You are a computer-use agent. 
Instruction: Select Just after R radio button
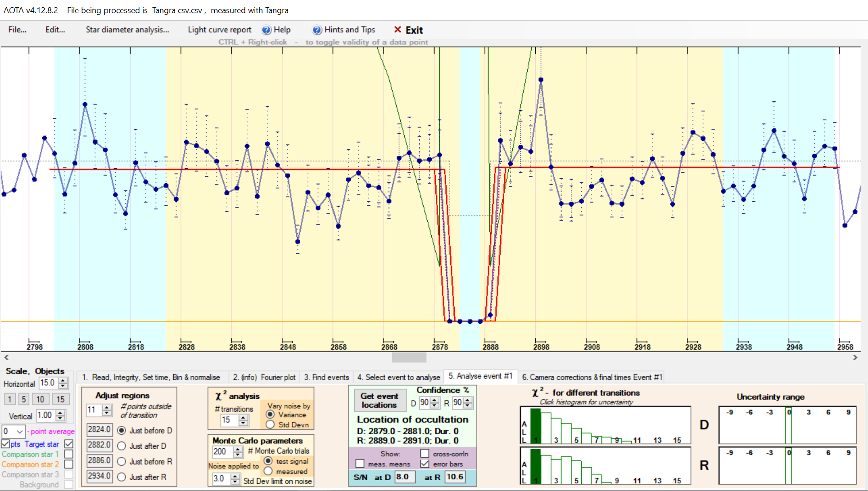coord(122,477)
